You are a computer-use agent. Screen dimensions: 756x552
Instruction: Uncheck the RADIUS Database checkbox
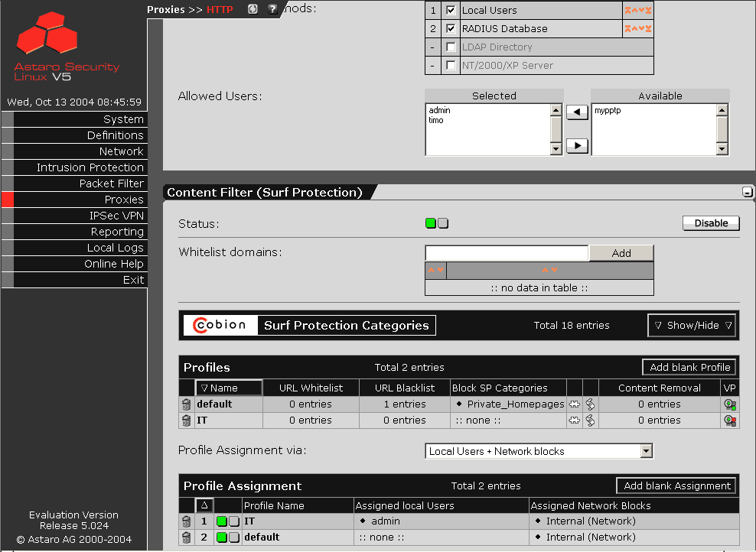point(451,29)
